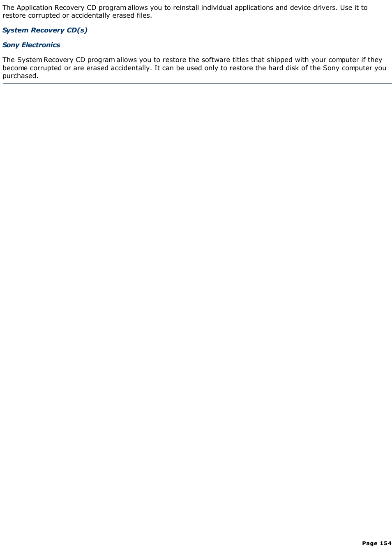This screenshot has height=555, width=392.
Task: Click the phrase erased accidentally
Action: pos(118,68)
